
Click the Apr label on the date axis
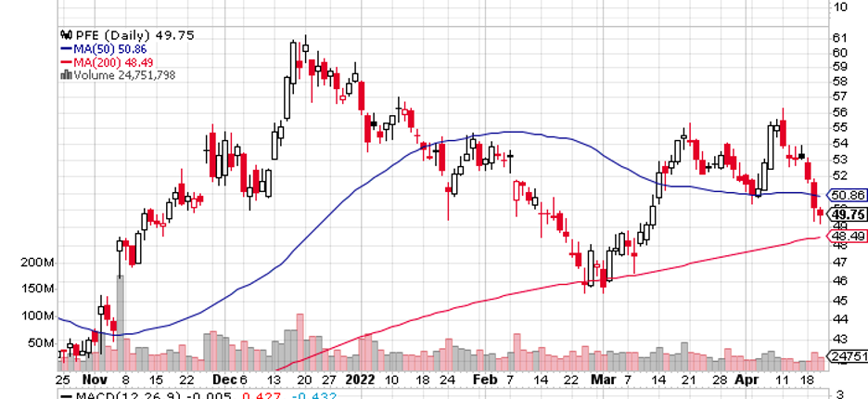(747, 380)
